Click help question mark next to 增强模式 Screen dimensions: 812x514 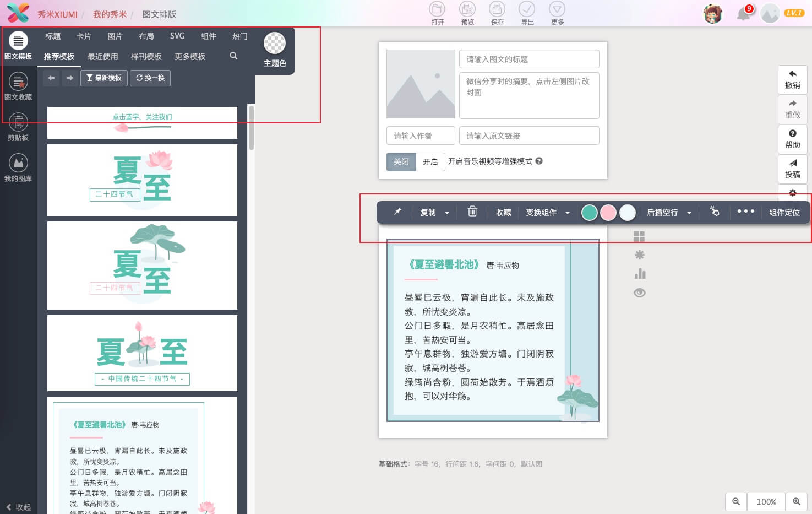point(539,161)
